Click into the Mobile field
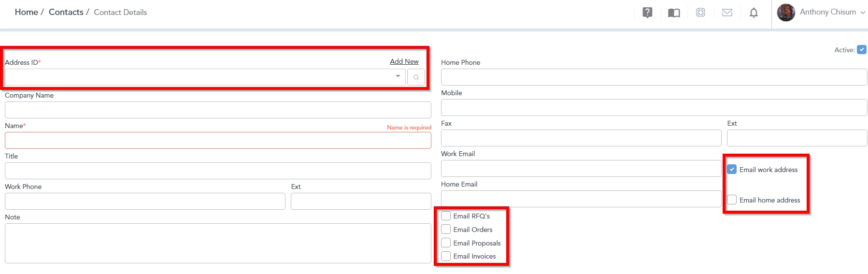 [654, 107]
